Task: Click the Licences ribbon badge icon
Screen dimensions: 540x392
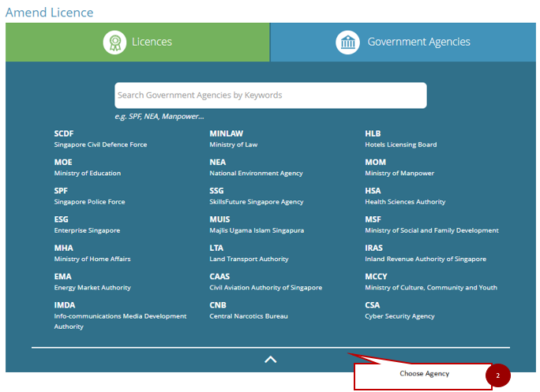Action: [114, 43]
